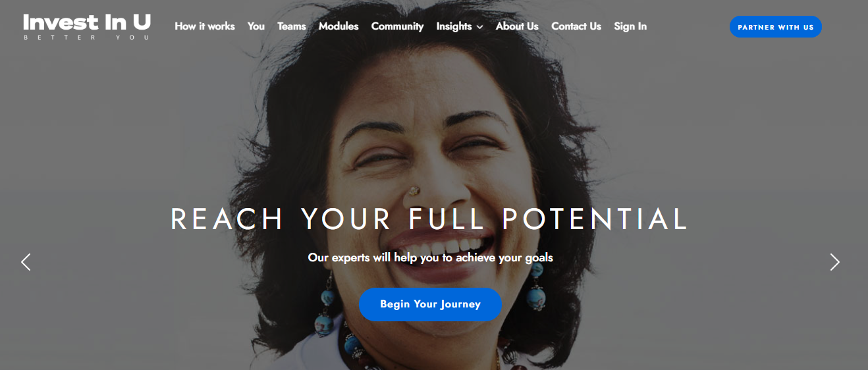Click the Partner With Us button
Viewport: 868px width, 370px height.
(776, 27)
